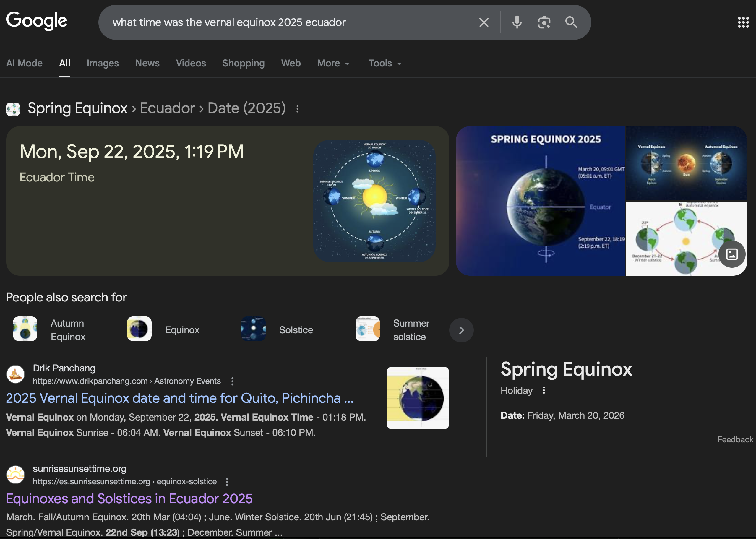The width and height of the screenshot is (756, 539).
Task: Switch to the Images tab
Action: click(103, 63)
